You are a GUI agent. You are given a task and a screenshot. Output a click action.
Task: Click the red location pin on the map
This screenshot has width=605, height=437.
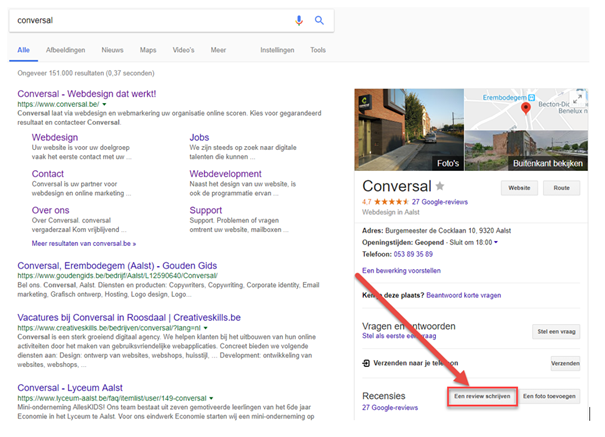pos(526,108)
